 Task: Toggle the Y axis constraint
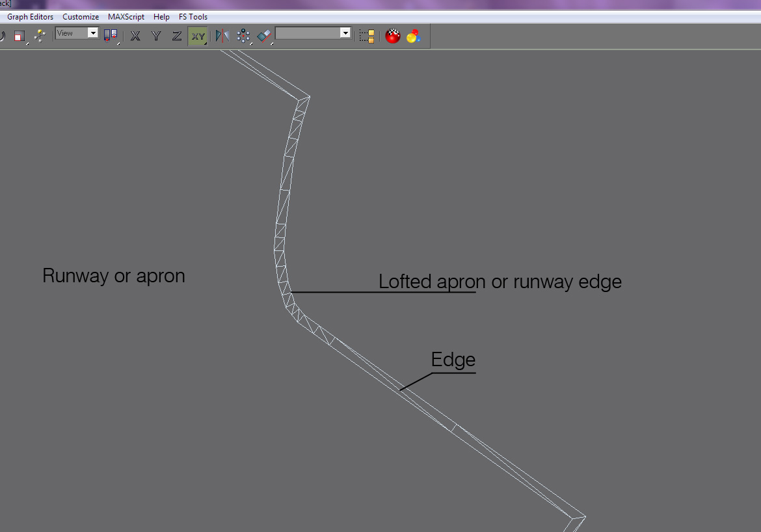(156, 36)
